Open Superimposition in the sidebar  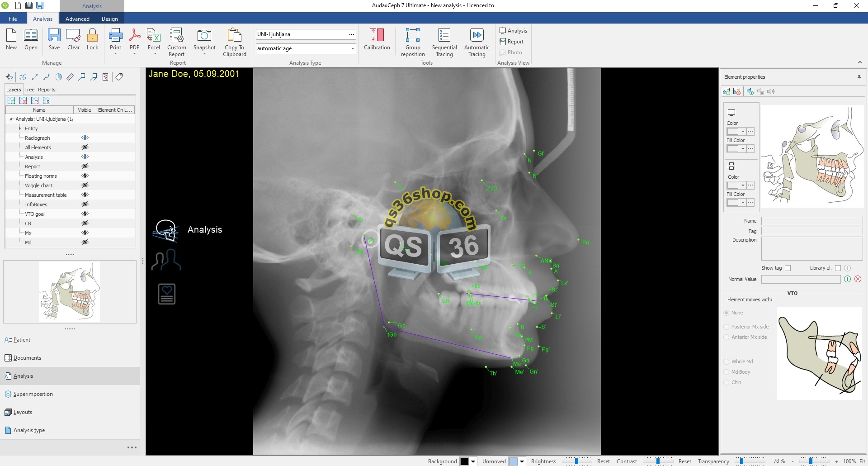33,394
